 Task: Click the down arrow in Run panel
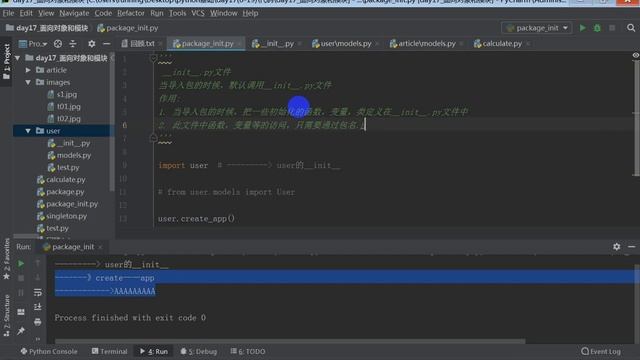pyautogui.click(x=38, y=278)
